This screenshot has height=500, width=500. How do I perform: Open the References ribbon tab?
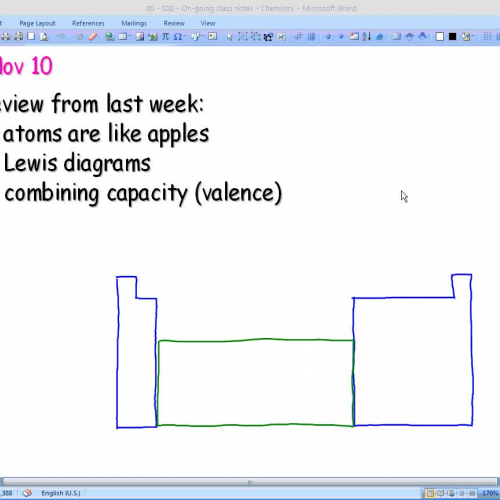pyautogui.click(x=88, y=23)
